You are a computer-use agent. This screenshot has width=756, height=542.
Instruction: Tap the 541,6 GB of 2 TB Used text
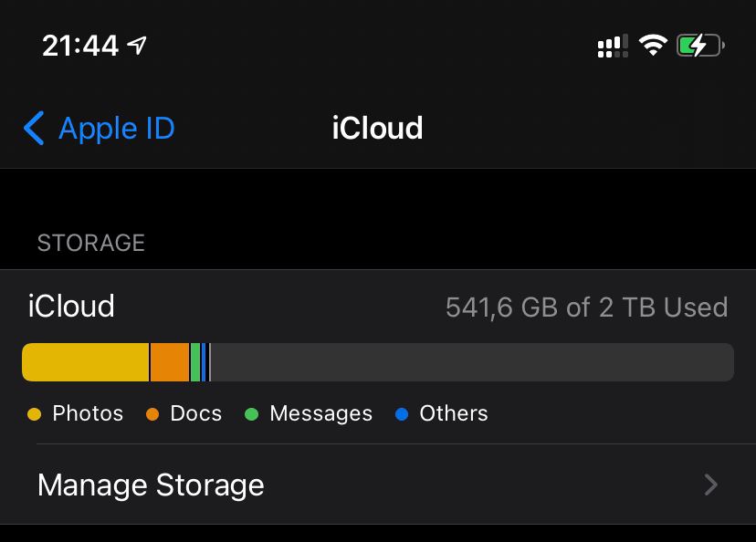point(586,307)
